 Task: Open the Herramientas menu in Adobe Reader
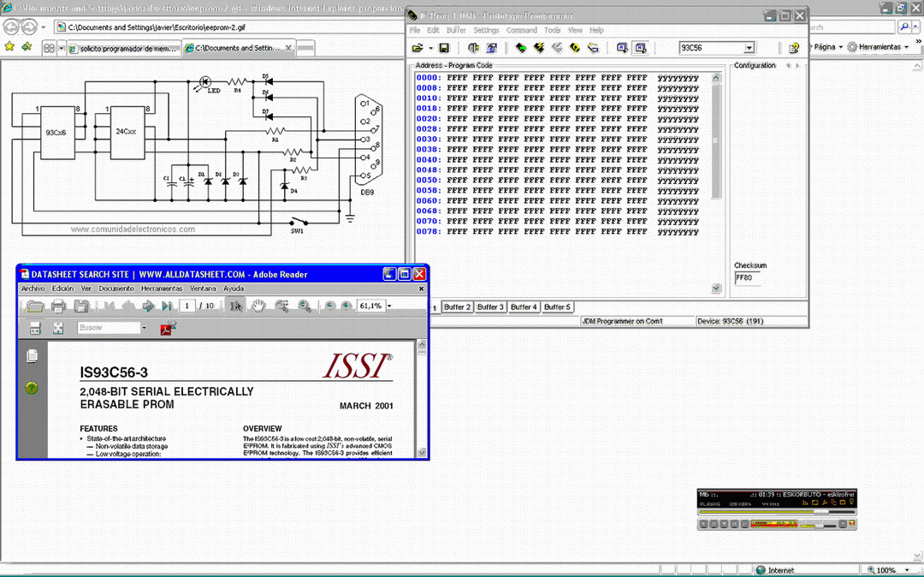162,288
